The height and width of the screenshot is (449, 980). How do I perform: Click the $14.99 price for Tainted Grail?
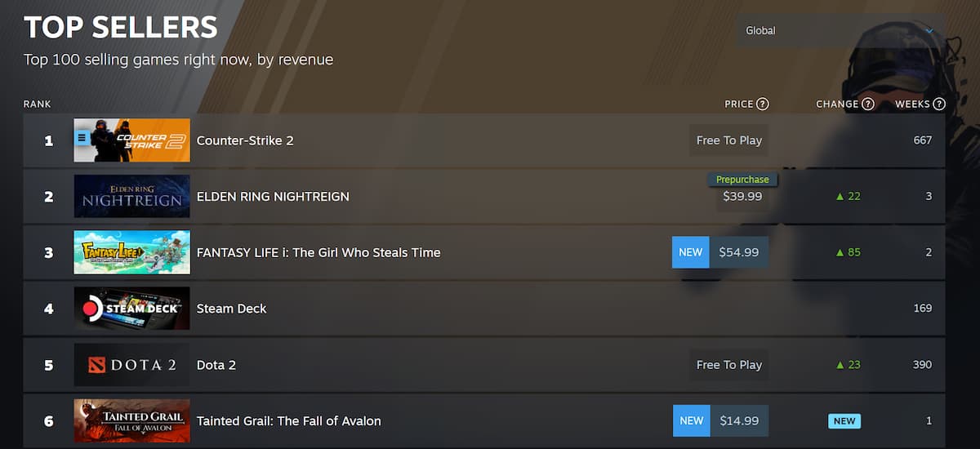pyautogui.click(x=739, y=421)
